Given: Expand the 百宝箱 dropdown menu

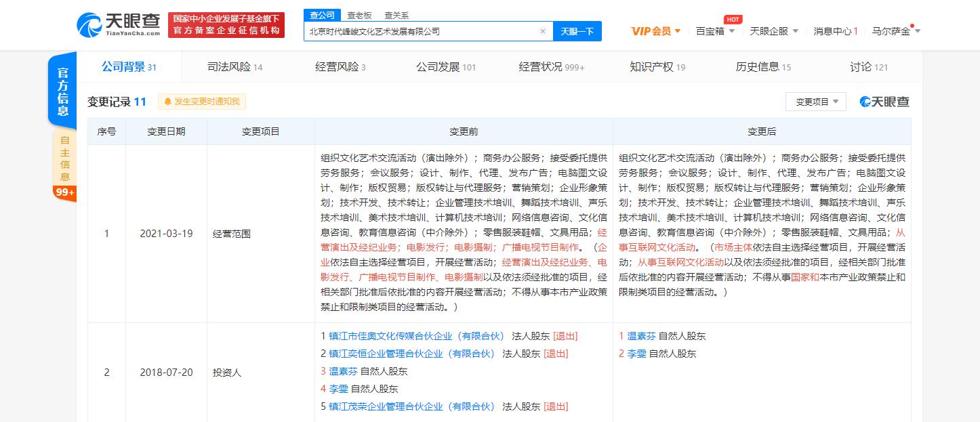Looking at the screenshot, I should (711, 31).
